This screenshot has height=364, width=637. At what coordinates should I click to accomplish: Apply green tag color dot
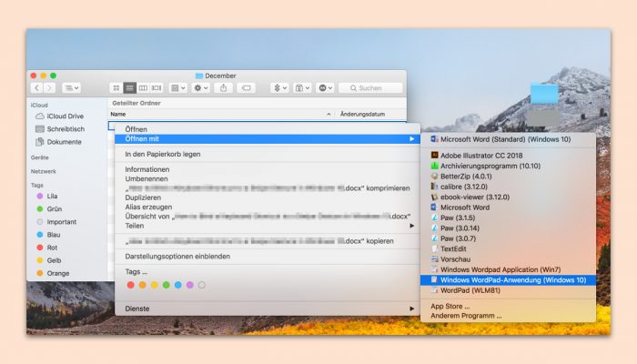click(x=167, y=285)
